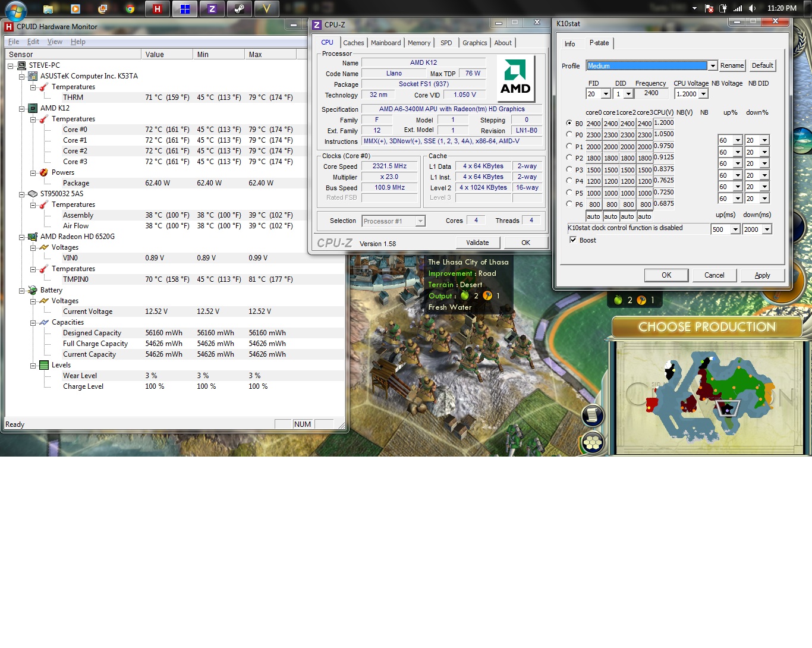Click the Civilization V scroll icon beside the minimap
The height and width of the screenshot is (648, 812).
592,415
